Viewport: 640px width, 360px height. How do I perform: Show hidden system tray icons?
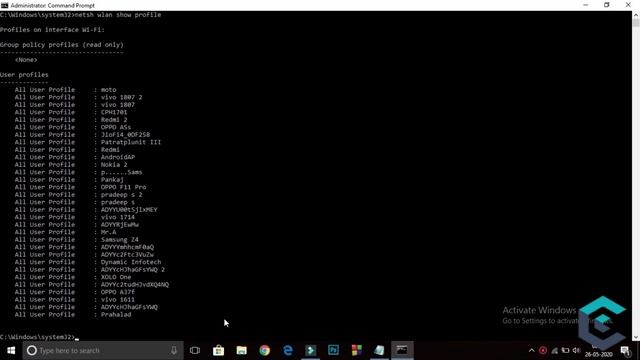click(x=531, y=350)
